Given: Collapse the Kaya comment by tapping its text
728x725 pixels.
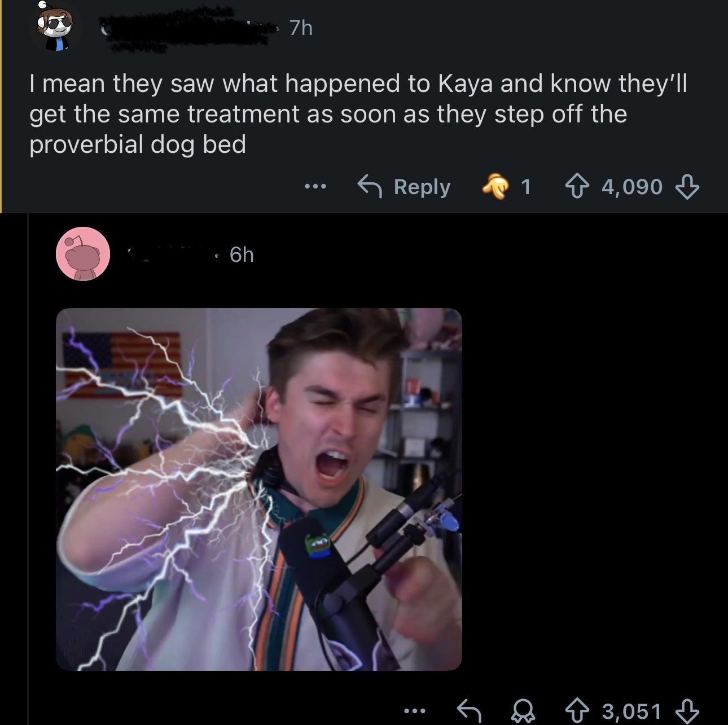Looking at the screenshot, I should [x=358, y=114].
